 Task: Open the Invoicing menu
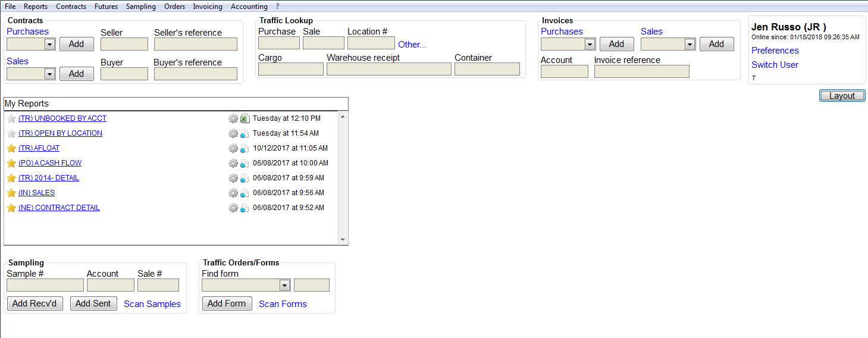click(x=208, y=7)
